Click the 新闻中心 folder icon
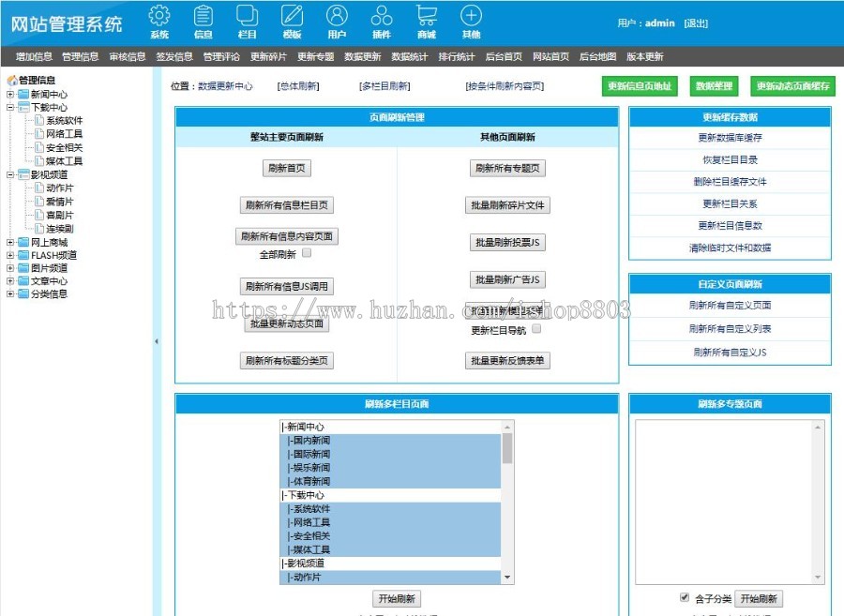The height and width of the screenshot is (616, 844). pos(23,94)
